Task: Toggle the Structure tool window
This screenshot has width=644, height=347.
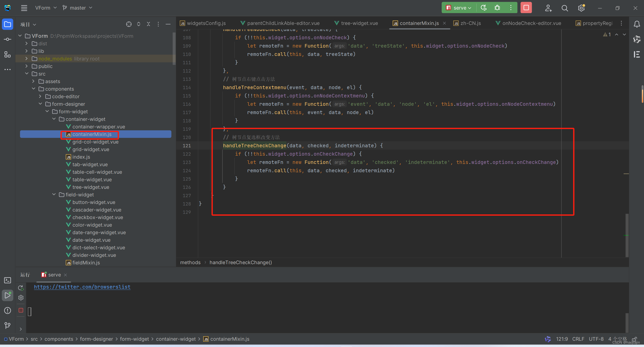Action: pos(7,55)
